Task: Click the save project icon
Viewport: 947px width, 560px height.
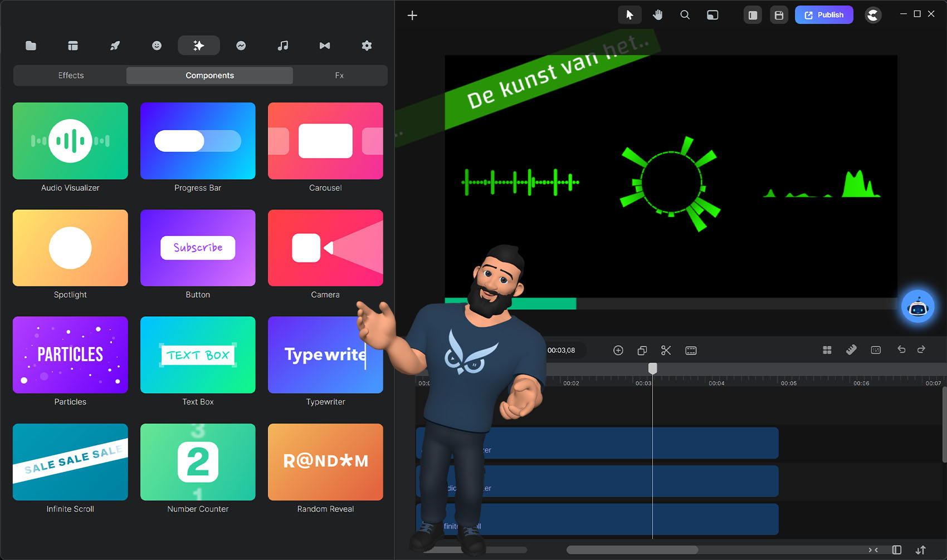Action: (779, 15)
